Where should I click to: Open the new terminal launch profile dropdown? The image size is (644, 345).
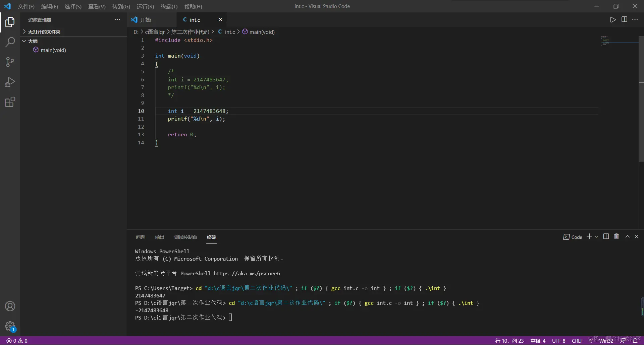tap(596, 237)
